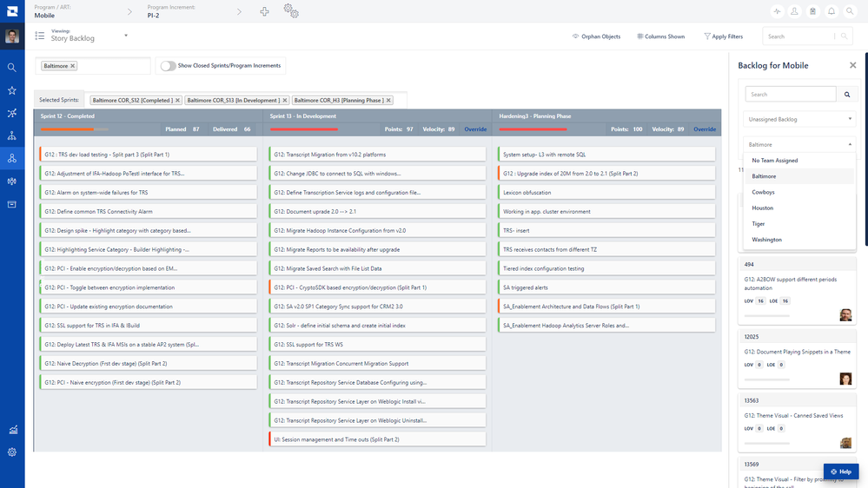Click the Orphan Objects eye icon
The width and height of the screenshot is (868, 488).
tap(576, 36)
